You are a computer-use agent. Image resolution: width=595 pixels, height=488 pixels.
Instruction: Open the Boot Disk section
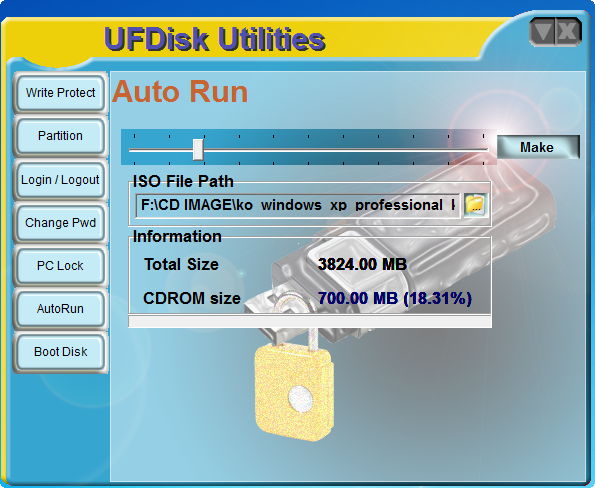pos(60,352)
